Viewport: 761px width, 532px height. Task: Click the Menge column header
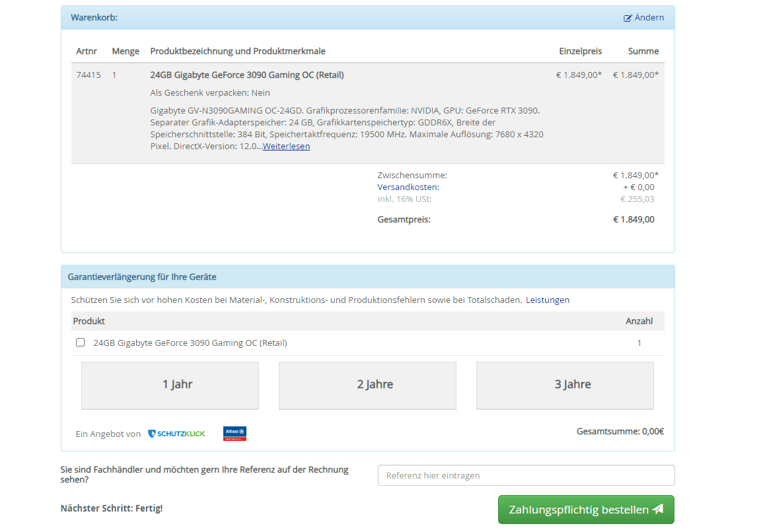[126, 51]
